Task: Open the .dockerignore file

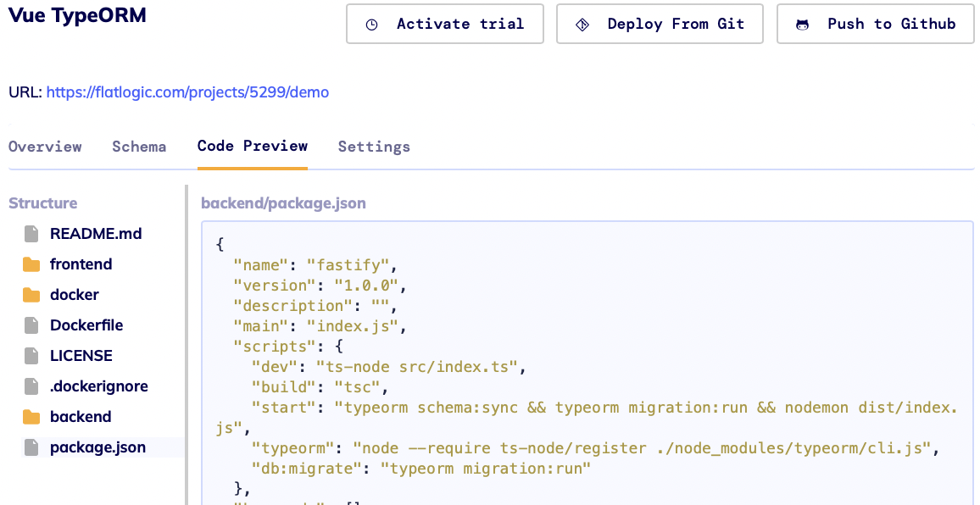Action: pyautogui.click(x=98, y=386)
